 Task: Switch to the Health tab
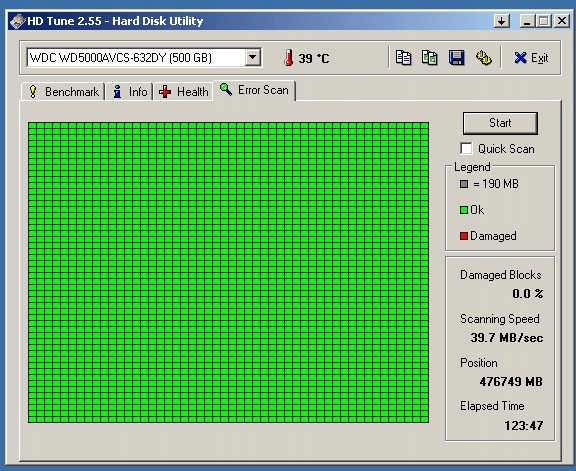click(x=183, y=91)
